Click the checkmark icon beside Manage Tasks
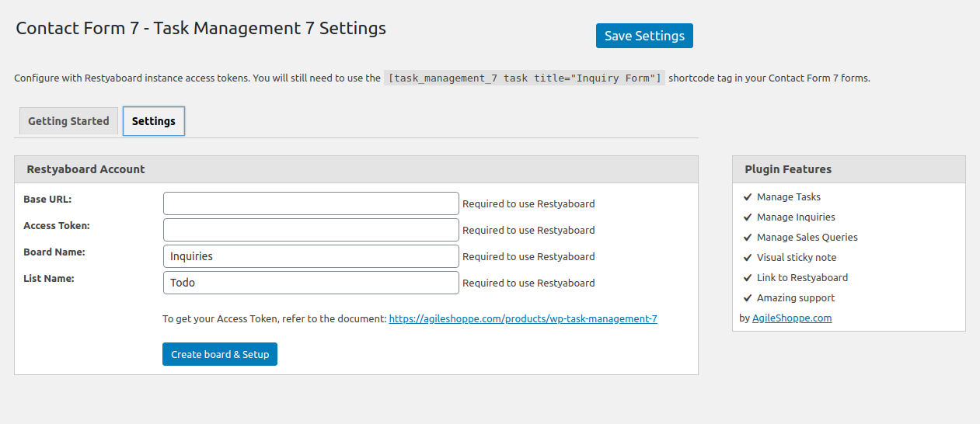Image resolution: width=980 pixels, height=424 pixels. pos(748,197)
